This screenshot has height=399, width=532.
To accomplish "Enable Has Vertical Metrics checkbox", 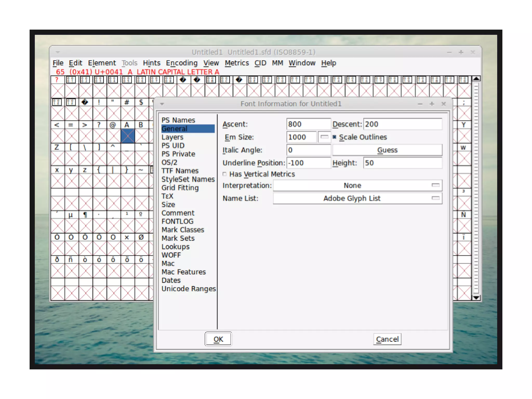I will coord(225,174).
